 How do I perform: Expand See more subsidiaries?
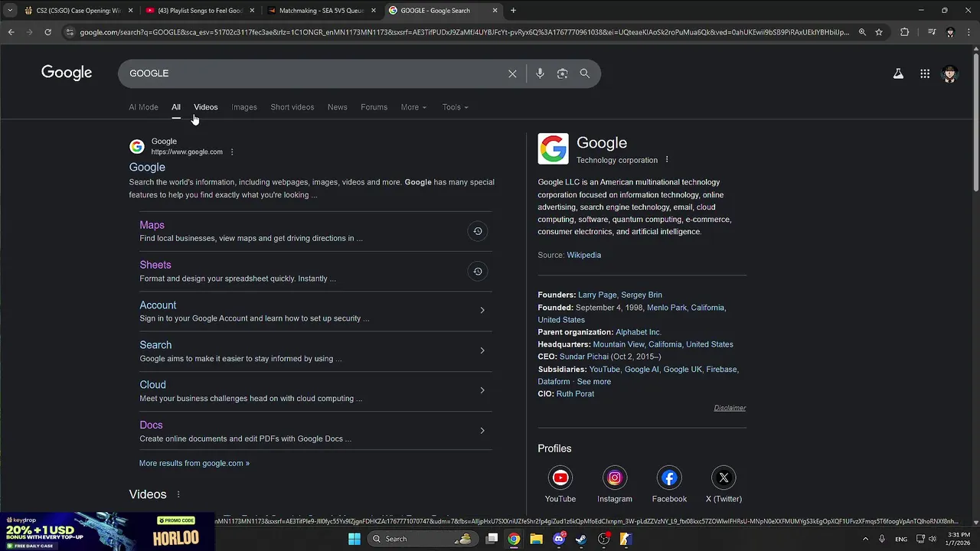(594, 382)
